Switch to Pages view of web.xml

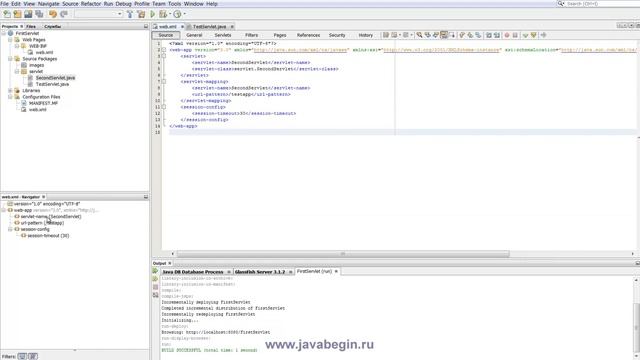(x=280, y=35)
